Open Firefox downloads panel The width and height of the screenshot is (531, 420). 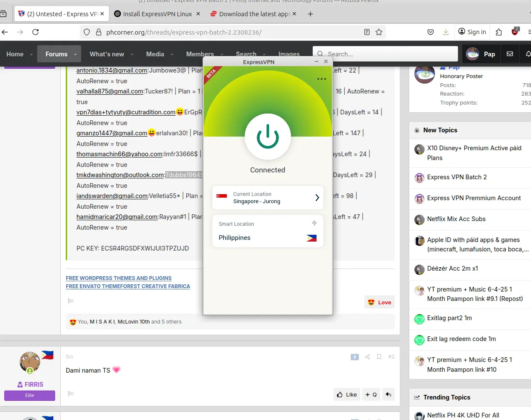point(446,32)
